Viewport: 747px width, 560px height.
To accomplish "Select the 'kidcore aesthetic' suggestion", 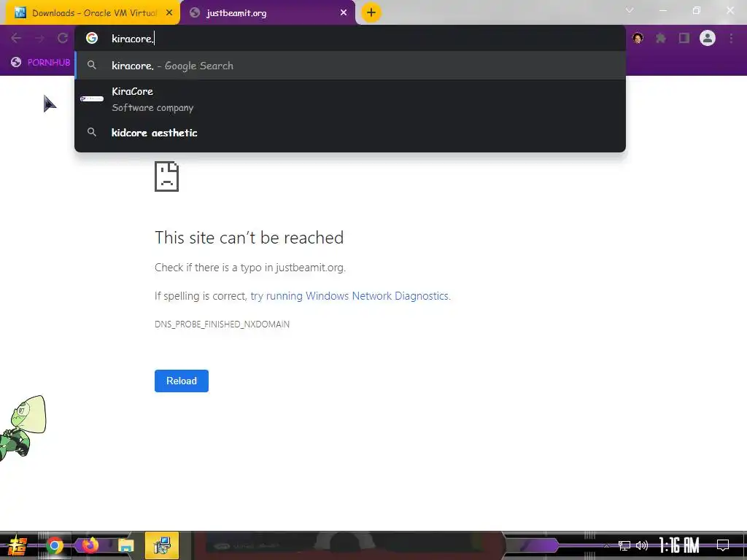I will pyautogui.click(x=349, y=133).
